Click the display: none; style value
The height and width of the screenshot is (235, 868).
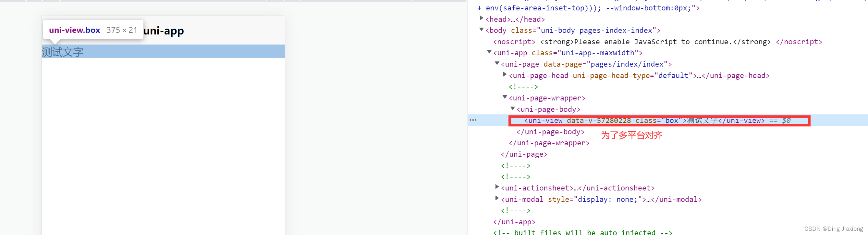[607, 200]
